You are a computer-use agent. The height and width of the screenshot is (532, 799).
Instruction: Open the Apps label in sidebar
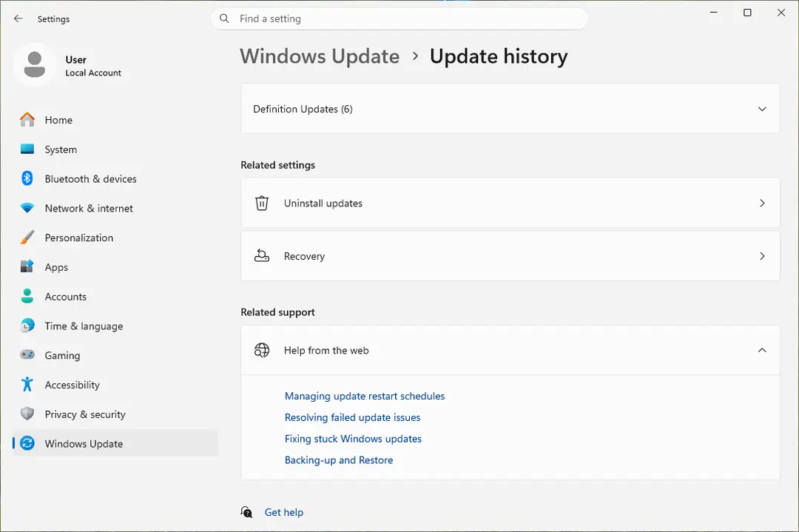tap(56, 267)
